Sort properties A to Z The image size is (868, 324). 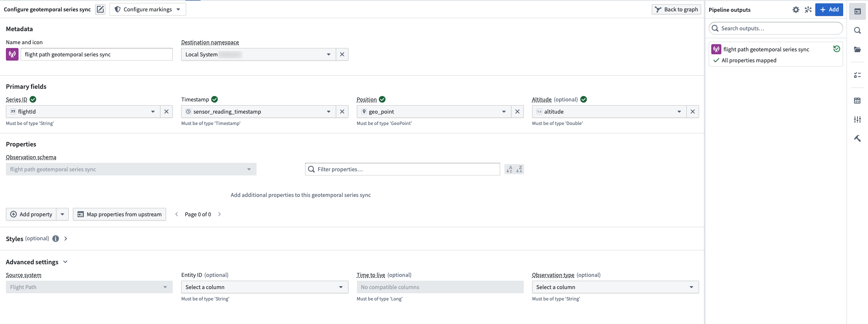tap(509, 169)
